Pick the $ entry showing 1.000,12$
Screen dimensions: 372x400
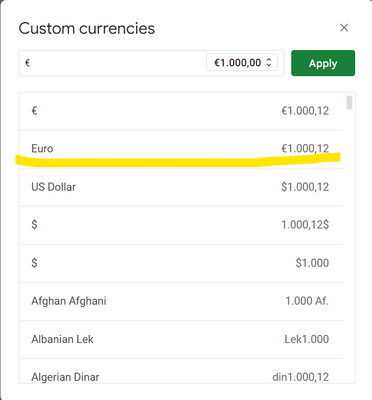(x=181, y=225)
